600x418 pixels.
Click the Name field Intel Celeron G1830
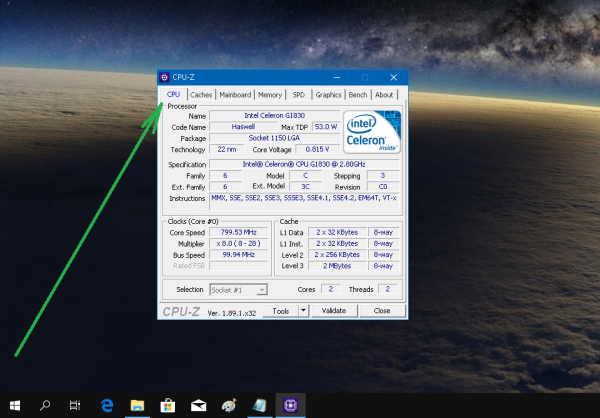274,116
